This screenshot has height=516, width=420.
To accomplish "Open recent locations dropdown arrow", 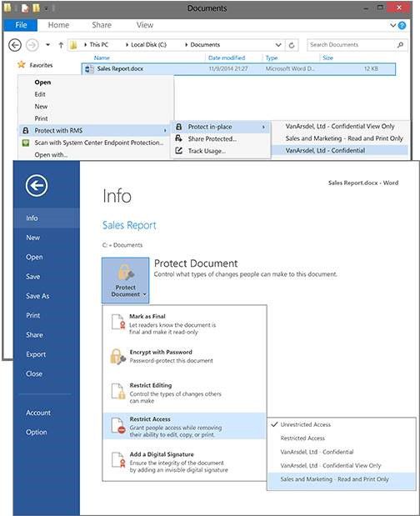I will tap(48, 45).
